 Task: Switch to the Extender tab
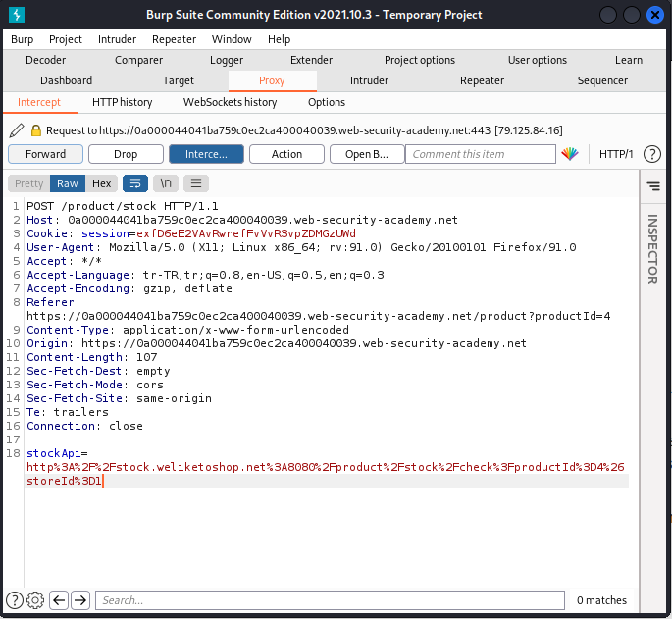(311, 60)
